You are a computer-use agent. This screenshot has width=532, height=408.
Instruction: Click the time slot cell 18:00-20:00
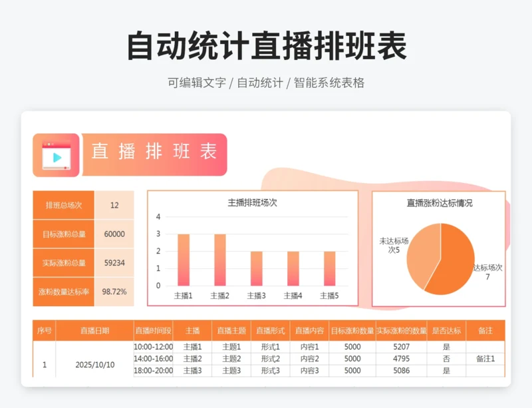click(154, 371)
